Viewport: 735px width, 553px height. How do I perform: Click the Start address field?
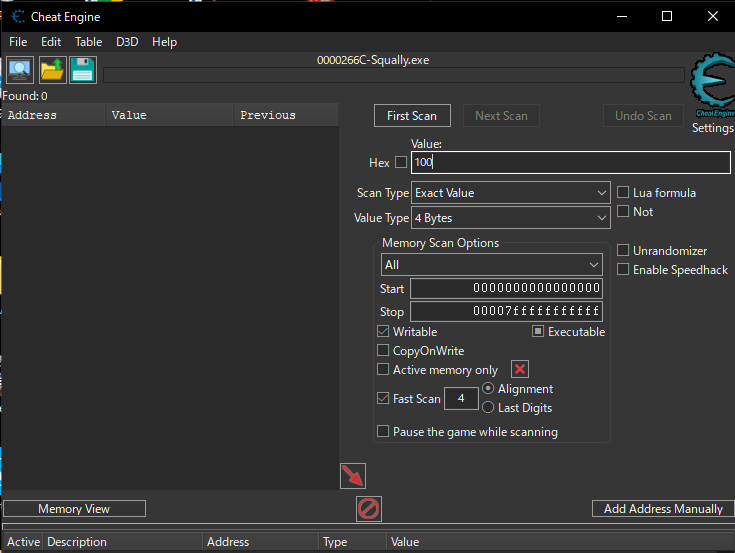coord(506,288)
